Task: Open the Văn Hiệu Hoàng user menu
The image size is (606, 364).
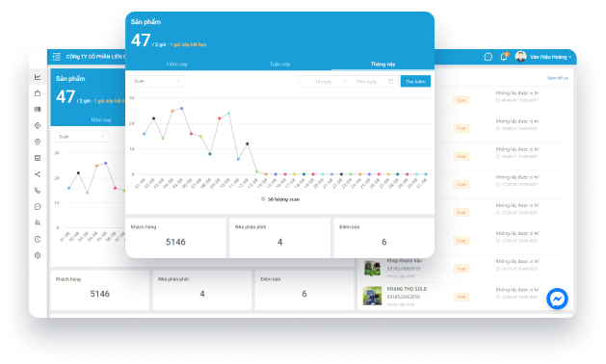Action: 543,57
